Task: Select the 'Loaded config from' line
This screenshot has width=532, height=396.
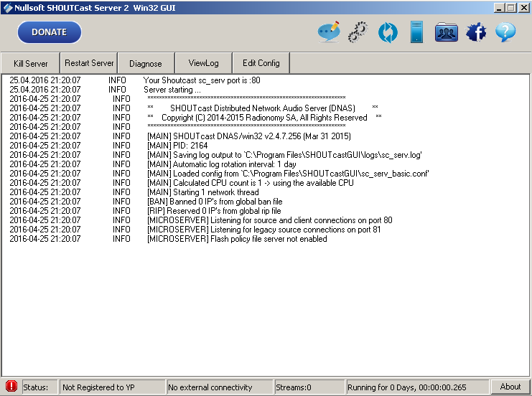Action: (220, 174)
